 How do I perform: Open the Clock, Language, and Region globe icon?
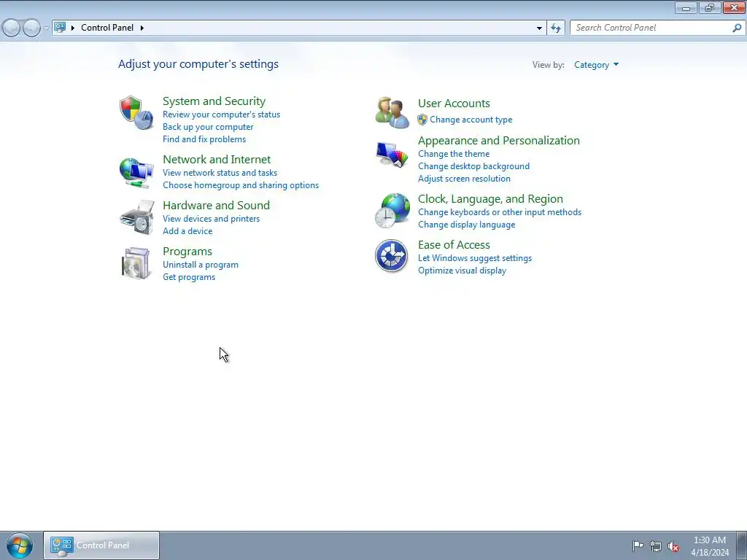(x=392, y=211)
